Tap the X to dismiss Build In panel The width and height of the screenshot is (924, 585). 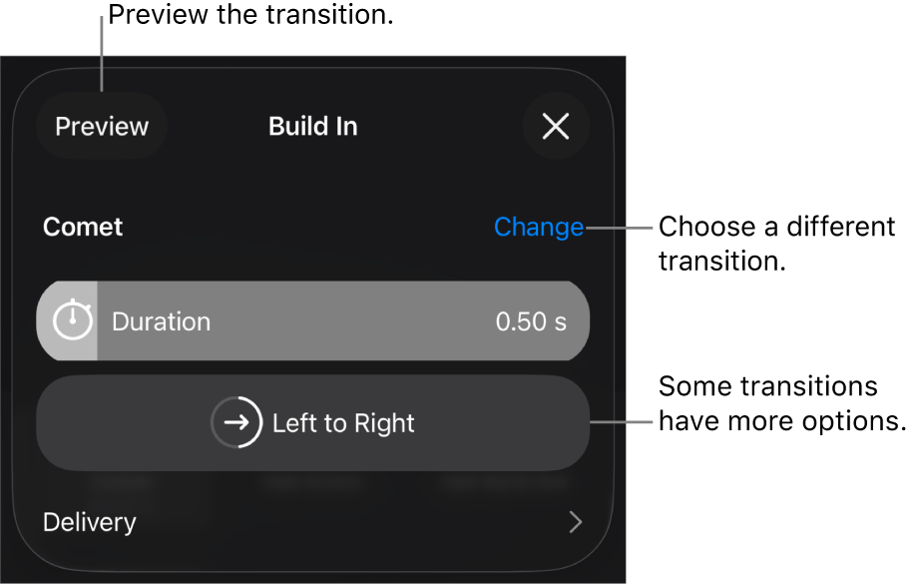(x=556, y=128)
